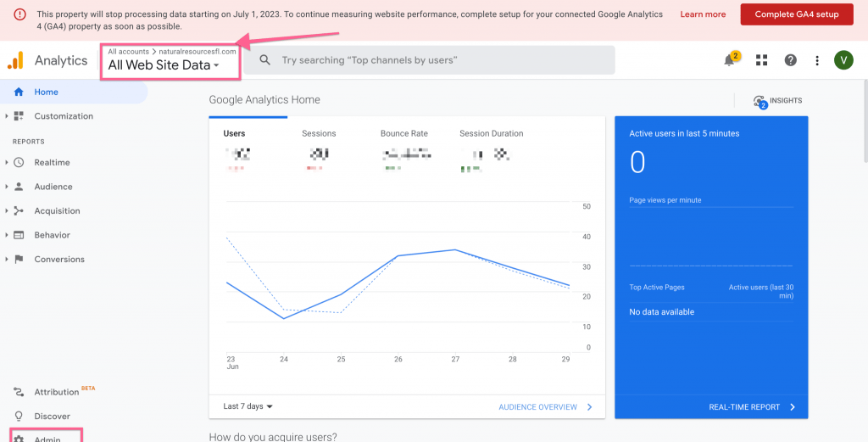Select the Bounce Rate metric tab
Viewport: 868px width, 442px height.
[x=404, y=133]
